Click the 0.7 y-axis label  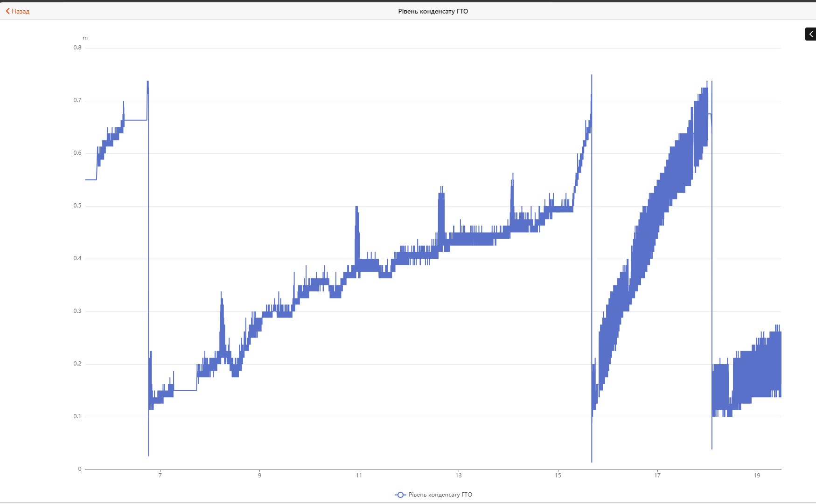(x=77, y=100)
